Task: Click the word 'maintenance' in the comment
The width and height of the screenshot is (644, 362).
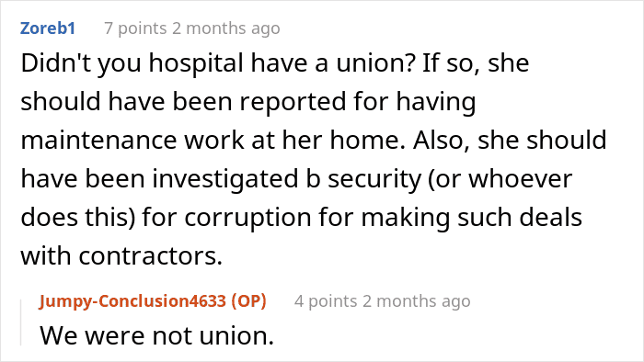Action: coord(99,141)
